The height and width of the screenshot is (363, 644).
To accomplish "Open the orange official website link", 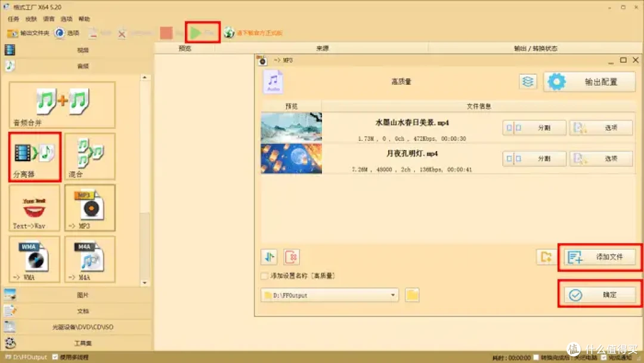I will coord(259,33).
